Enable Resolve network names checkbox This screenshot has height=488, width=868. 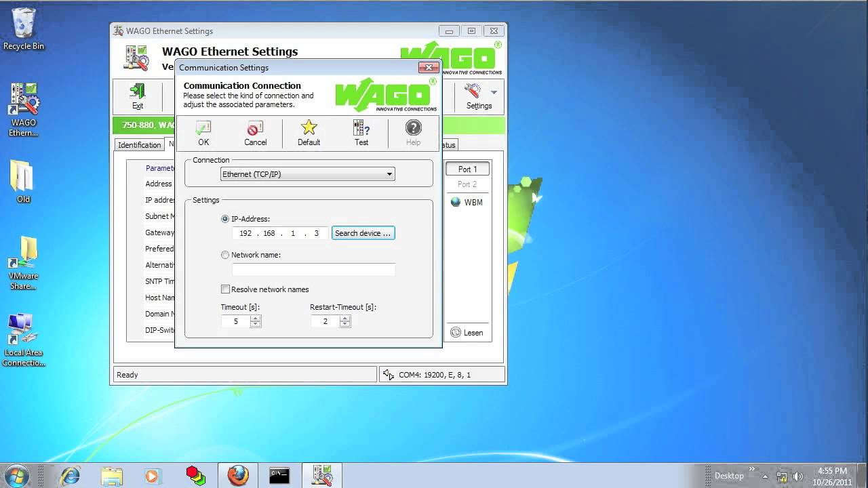tap(225, 289)
